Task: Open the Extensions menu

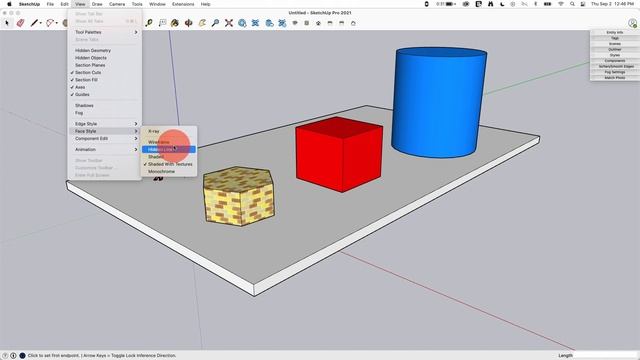Action: coord(183,4)
